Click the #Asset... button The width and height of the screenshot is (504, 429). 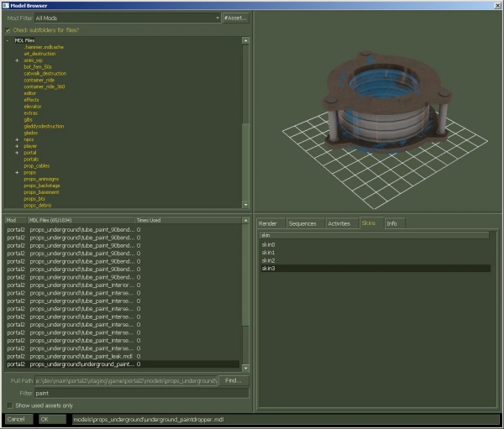point(235,18)
